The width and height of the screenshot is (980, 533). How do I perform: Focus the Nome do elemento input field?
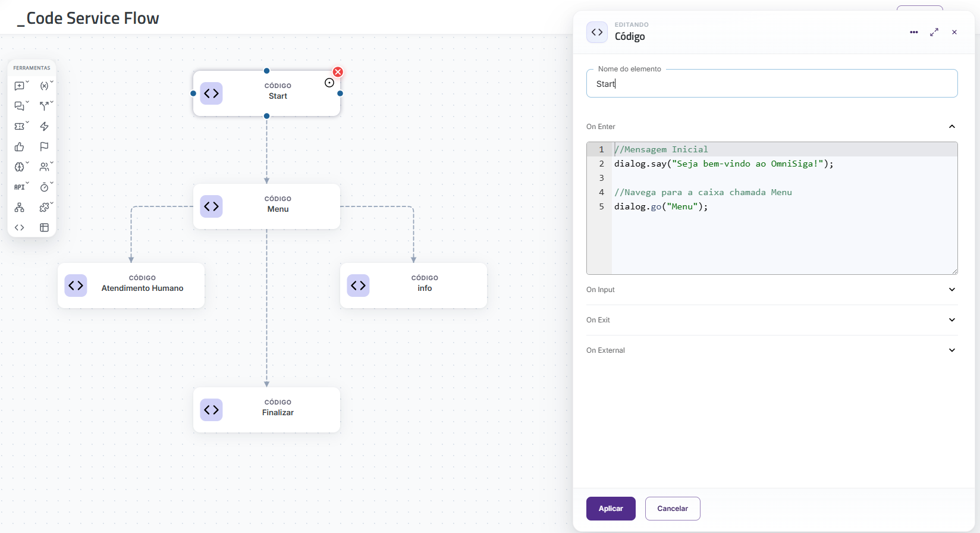click(772, 83)
